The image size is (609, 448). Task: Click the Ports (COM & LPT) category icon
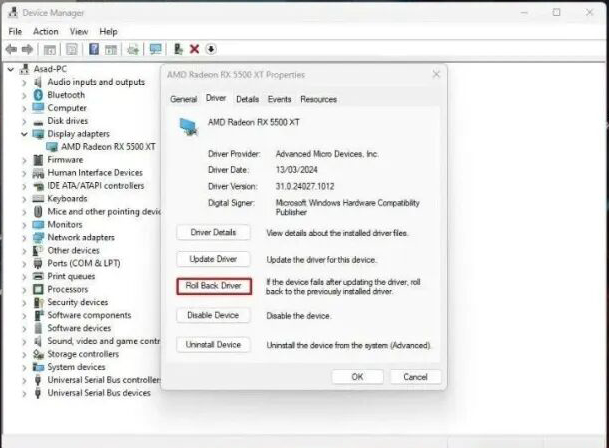tap(38, 263)
